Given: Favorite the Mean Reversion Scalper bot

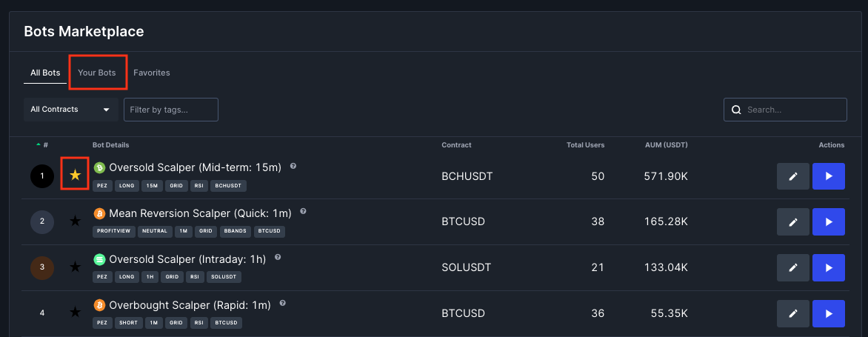Looking at the screenshot, I should click(75, 221).
